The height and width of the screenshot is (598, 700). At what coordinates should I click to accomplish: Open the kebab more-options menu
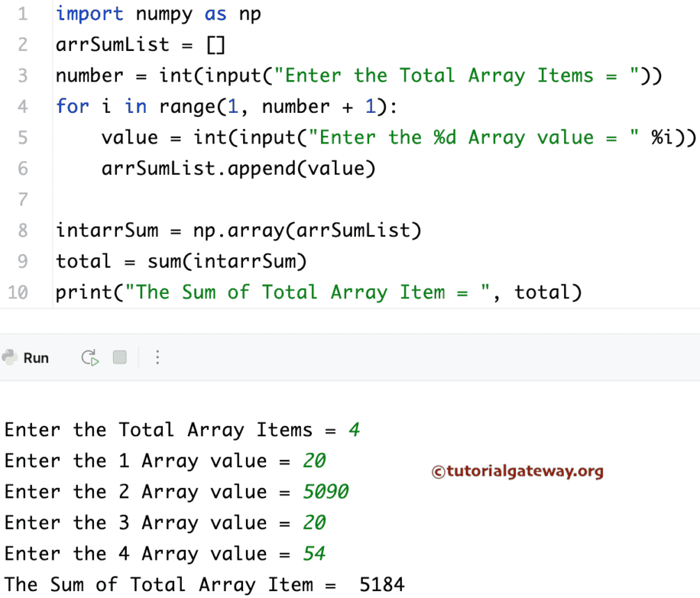coord(157,358)
